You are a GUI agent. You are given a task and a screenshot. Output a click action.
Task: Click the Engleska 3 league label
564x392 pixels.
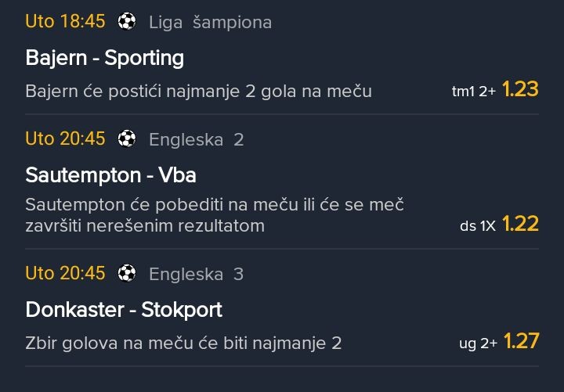pos(196,275)
